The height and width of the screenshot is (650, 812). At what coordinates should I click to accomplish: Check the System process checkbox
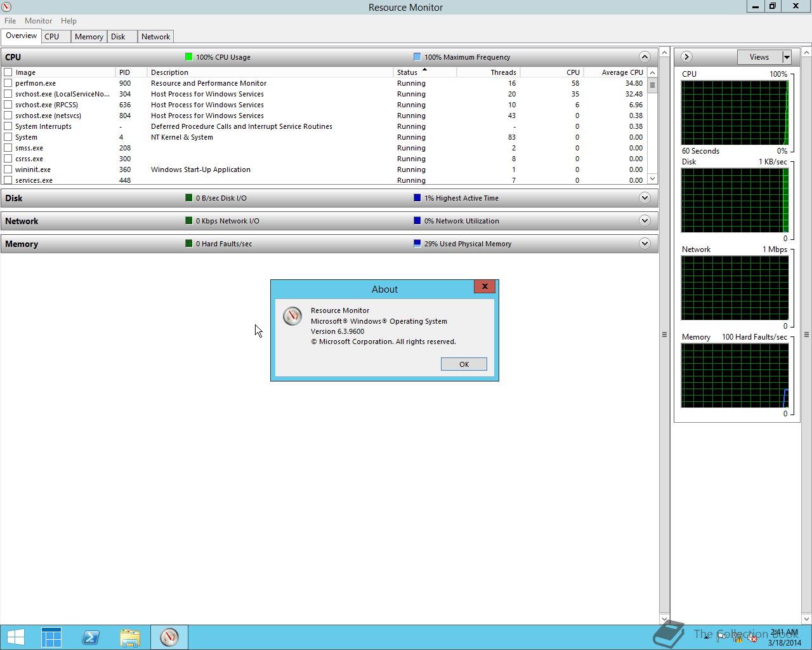[8, 137]
